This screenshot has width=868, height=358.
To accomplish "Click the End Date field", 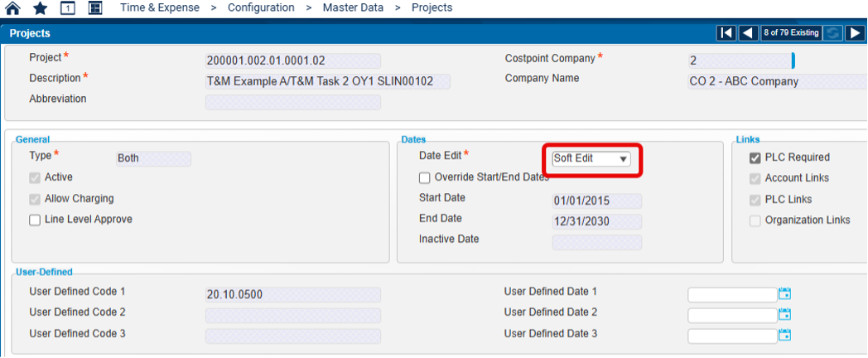I will pos(597,221).
